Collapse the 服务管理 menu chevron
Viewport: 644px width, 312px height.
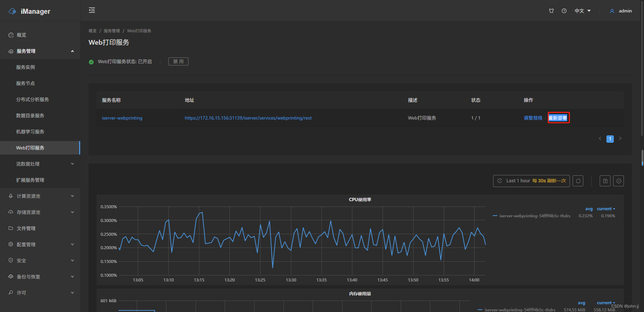[72, 51]
